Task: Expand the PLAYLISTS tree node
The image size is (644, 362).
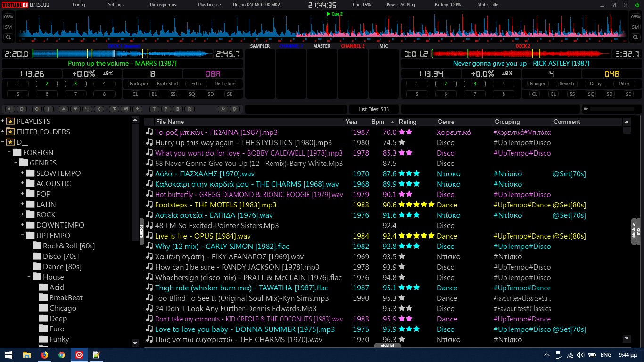Action: (3, 121)
